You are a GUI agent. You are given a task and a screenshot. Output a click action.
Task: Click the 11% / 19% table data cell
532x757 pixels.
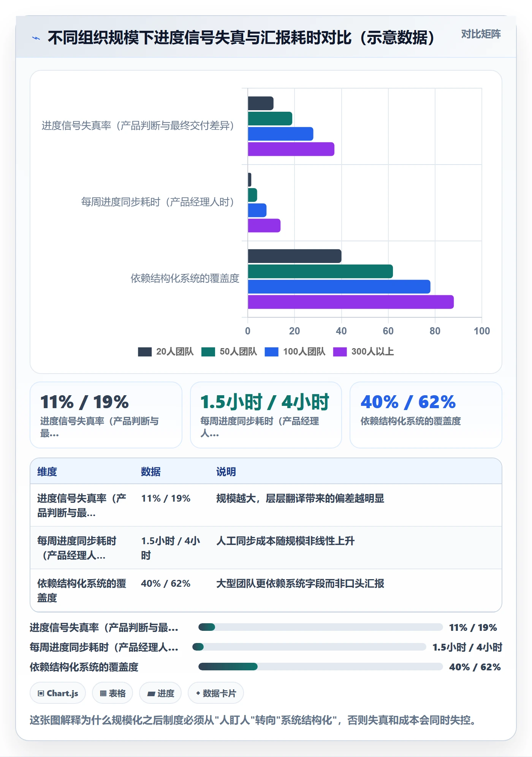(x=166, y=498)
